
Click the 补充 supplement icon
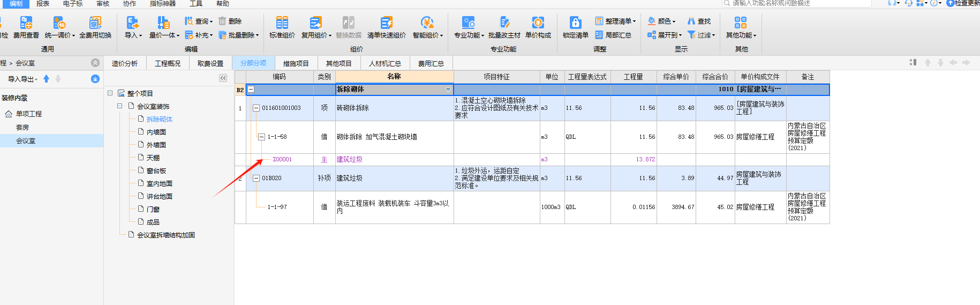point(189,35)
